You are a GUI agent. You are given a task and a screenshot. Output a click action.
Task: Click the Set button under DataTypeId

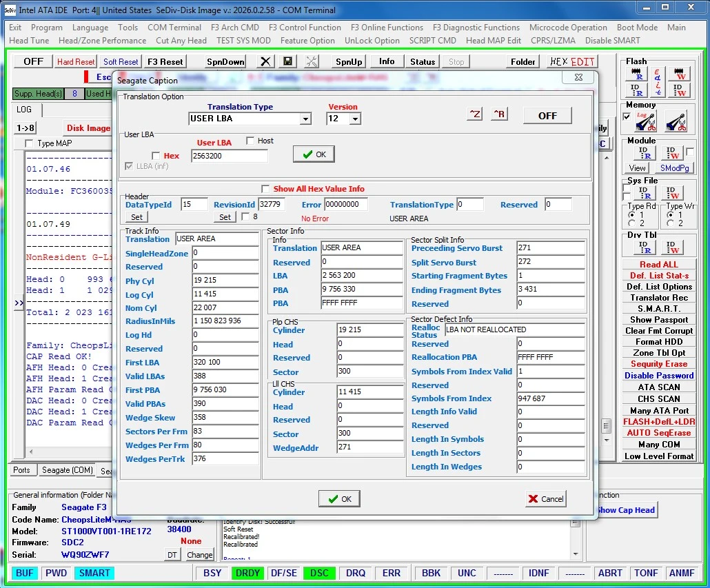pyautogui.click(x=136, y=217)
